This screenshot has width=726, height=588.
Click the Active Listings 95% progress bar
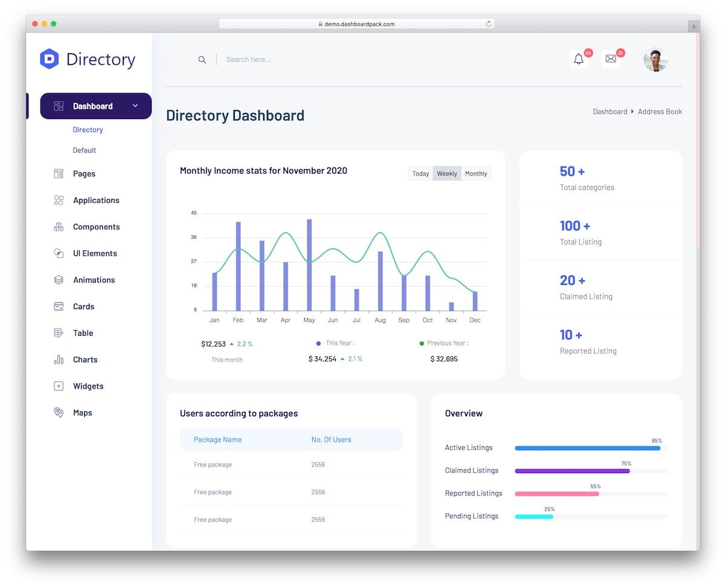587,448
